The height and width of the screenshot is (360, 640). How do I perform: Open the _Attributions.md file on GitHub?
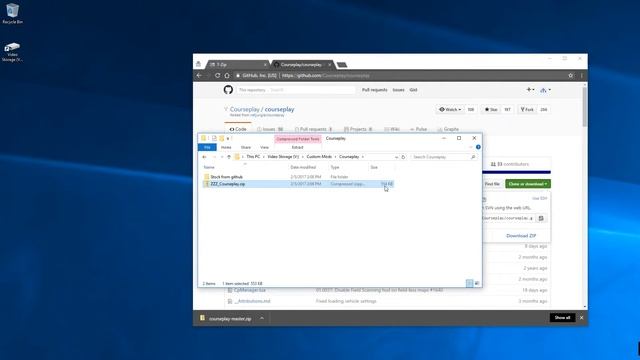click(252, 301)
